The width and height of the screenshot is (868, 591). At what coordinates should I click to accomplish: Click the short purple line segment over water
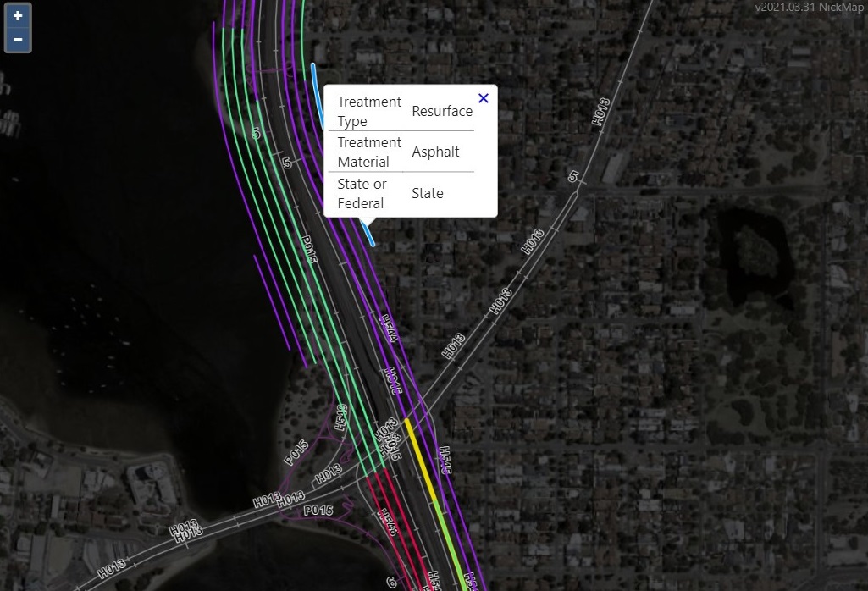point(279,310)
